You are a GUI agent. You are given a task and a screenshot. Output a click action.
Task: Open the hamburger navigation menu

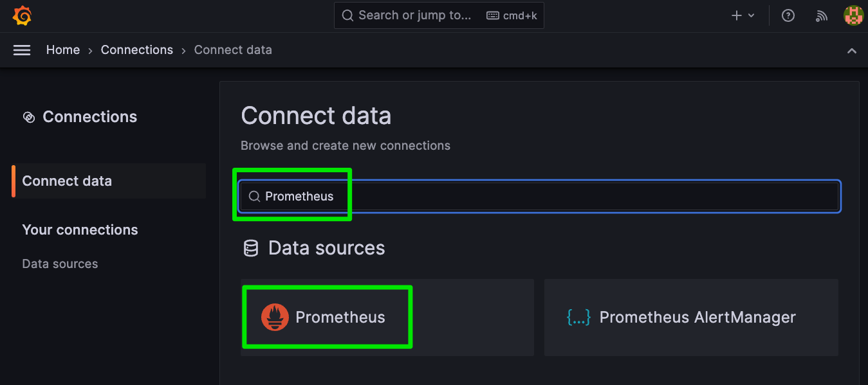click(22, 50)
